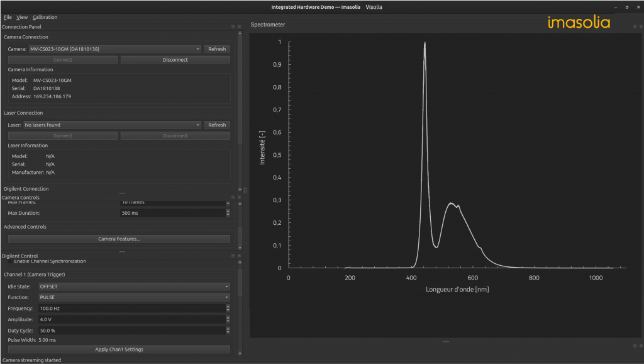The width and height of the screenshot is (644, 364).
Task: Close the Spectrometer dock panel
Action: click(x=641, y=26)
